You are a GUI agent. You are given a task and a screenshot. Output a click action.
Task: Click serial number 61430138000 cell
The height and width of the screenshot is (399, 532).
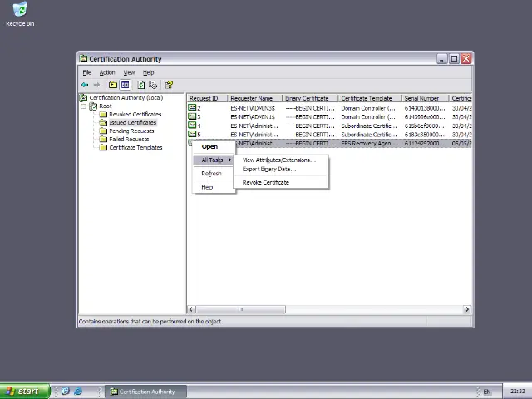coord(425,108)
